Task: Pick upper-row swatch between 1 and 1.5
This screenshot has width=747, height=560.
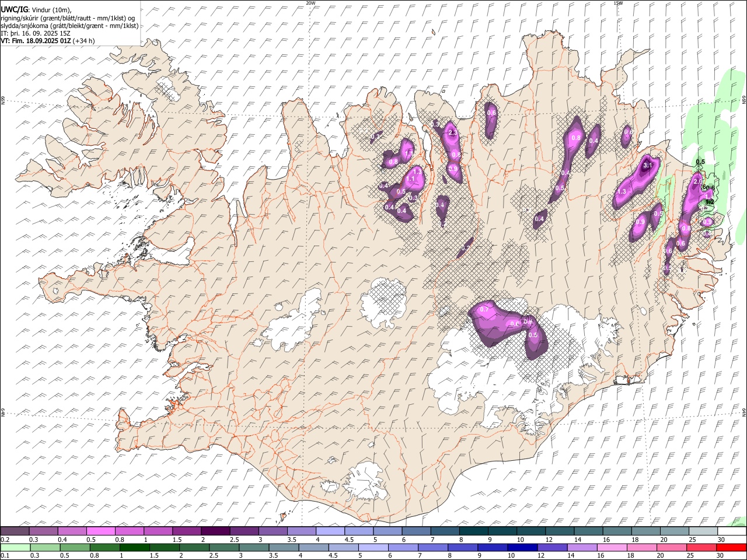Action: tap(158, 531)
